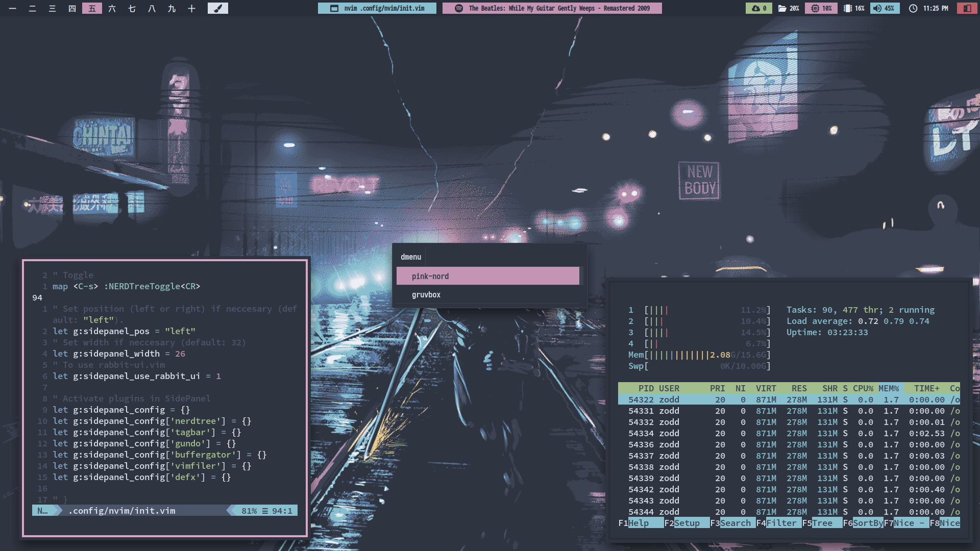Image resolution: width=980 pixels, height=551 pixels.
Task: Click the speaker volume icon
Action: [877, 8]
